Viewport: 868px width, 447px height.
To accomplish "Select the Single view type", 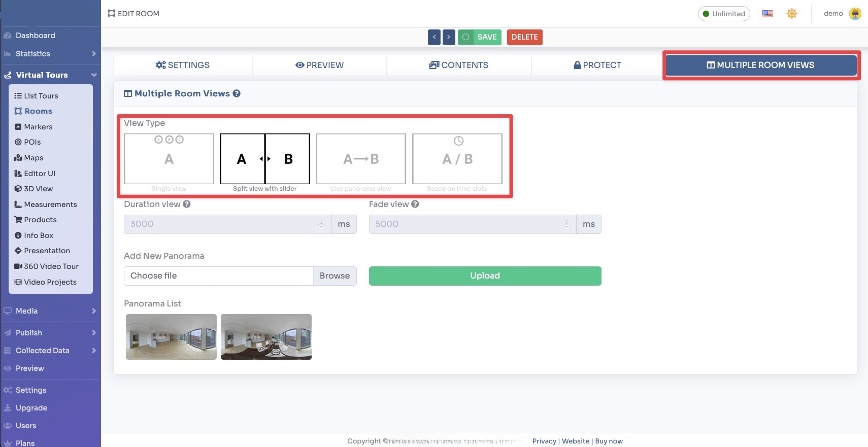I will click(169, 159).
